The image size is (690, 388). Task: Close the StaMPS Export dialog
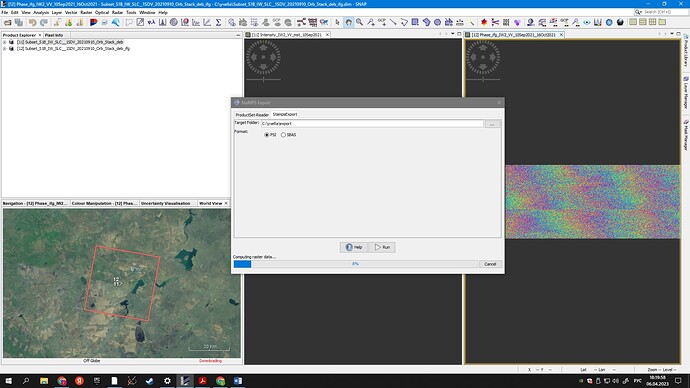coord(499,102)
